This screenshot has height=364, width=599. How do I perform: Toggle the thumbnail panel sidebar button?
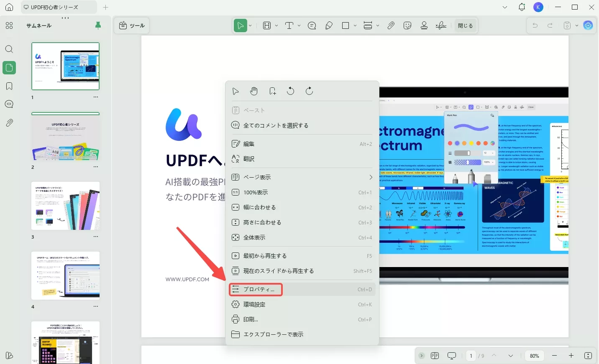click(x=9, y=68)
